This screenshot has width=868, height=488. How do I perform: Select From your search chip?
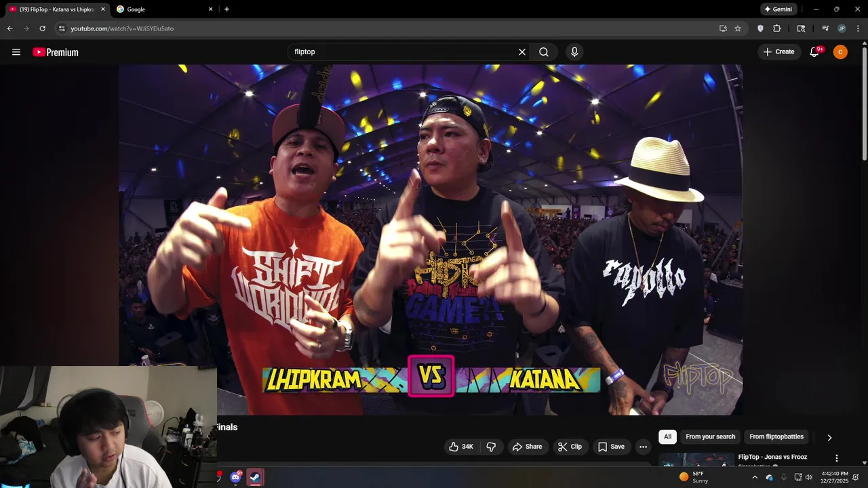pyautogui.click(x=710, y=437)
